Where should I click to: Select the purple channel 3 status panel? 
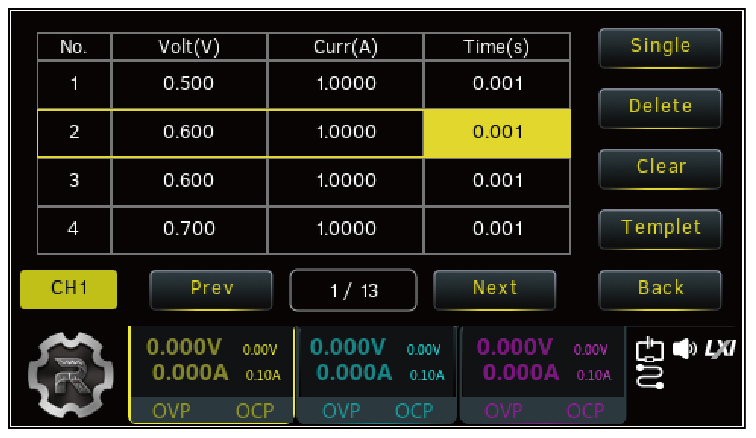pyautogui.click(x=542, y=372)
